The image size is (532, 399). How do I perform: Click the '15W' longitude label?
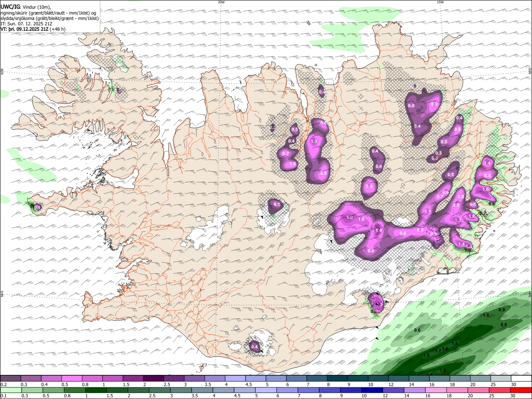click(x=440, y=2)
